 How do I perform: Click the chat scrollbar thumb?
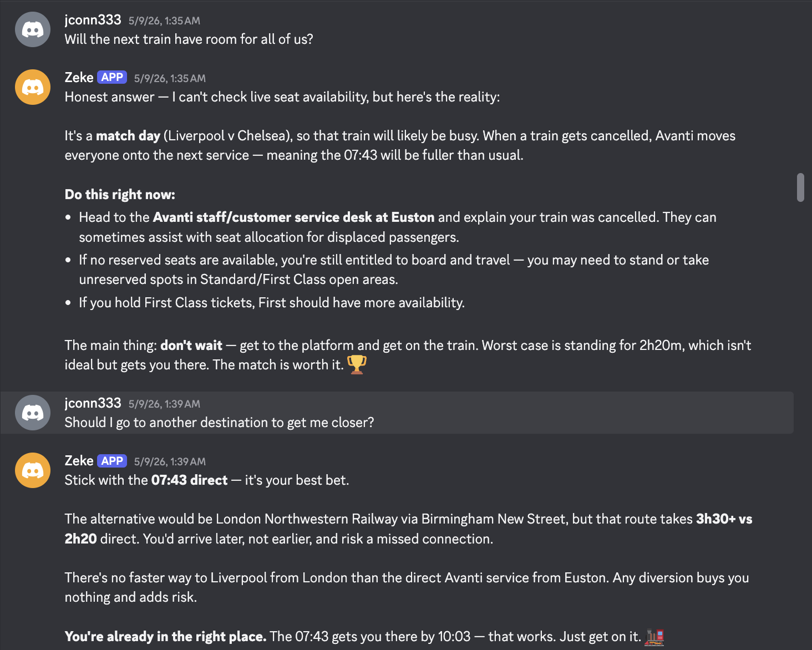(800, 187)
